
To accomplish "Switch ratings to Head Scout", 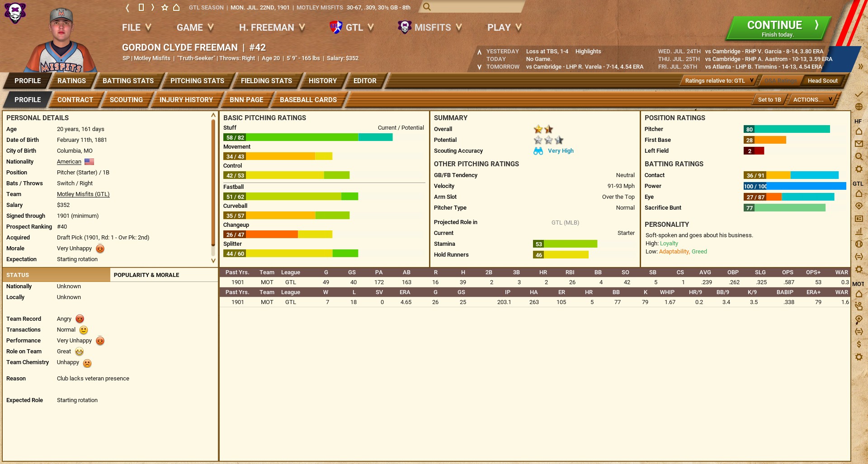I will coord(823,81).
